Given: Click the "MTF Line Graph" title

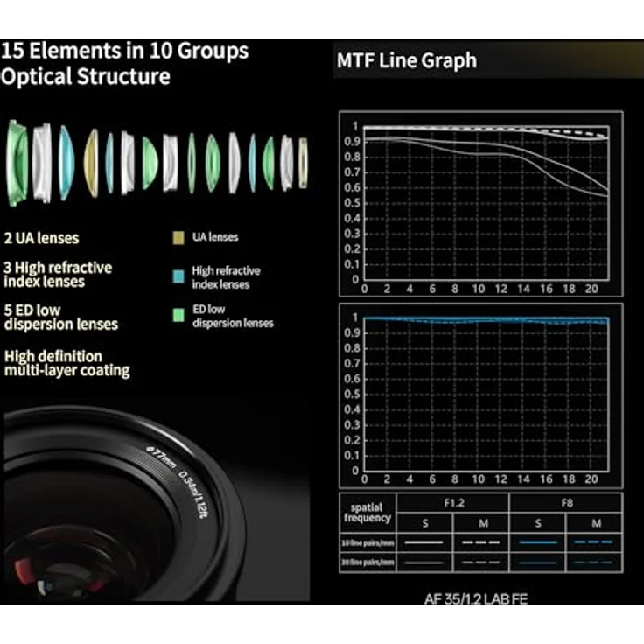Looking at the screenshot, I should click(x=407, y=60).
